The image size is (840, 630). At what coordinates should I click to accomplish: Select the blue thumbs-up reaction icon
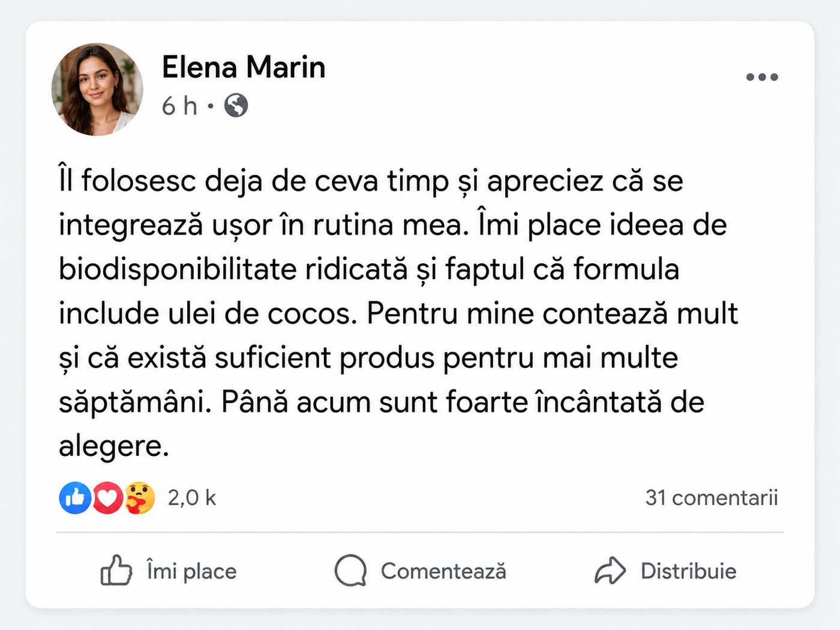click(x=75, y=497)
